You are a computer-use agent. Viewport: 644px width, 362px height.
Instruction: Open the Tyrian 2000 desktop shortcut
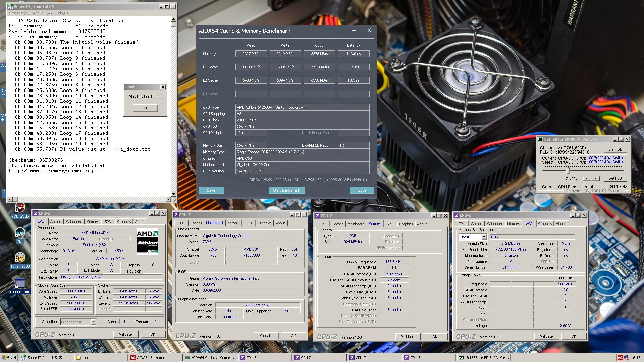(x=20, y=260)
